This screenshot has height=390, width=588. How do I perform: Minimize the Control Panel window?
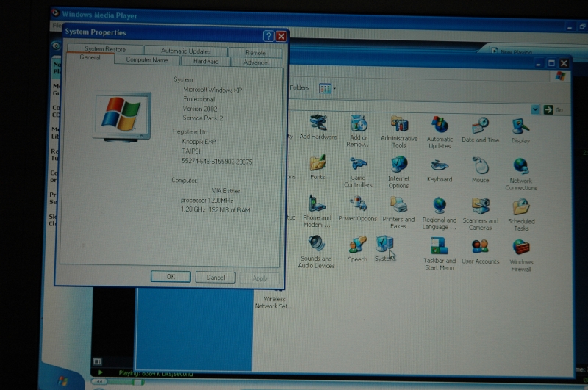coord(539,64)
